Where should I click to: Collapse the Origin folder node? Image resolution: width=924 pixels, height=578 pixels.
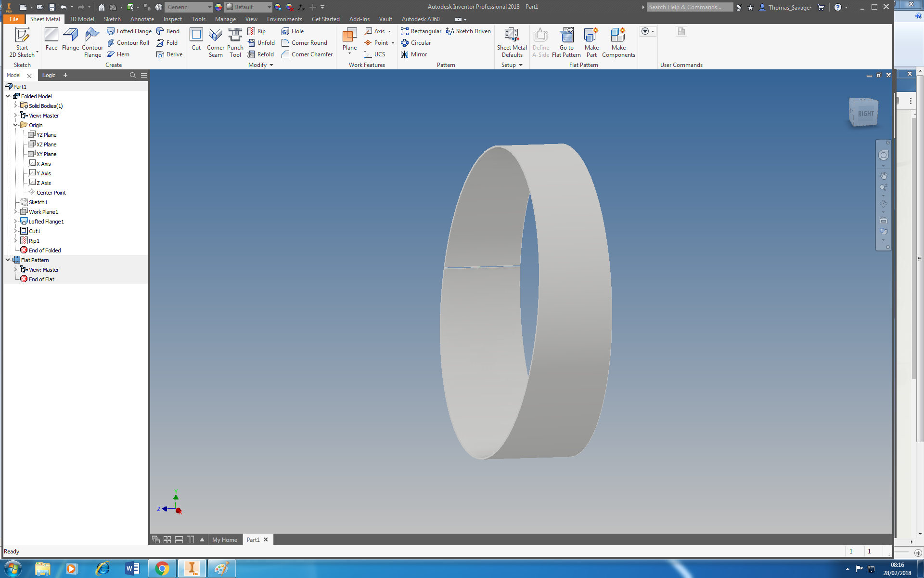(x=15, y=125)
